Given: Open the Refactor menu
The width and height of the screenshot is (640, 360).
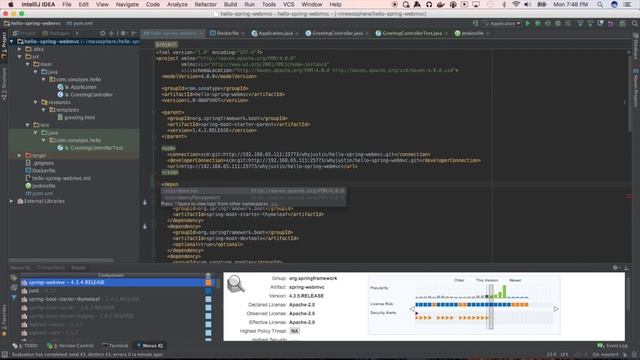Looking at the screenshot, I should pyautogui.click(x=205, y=4).
